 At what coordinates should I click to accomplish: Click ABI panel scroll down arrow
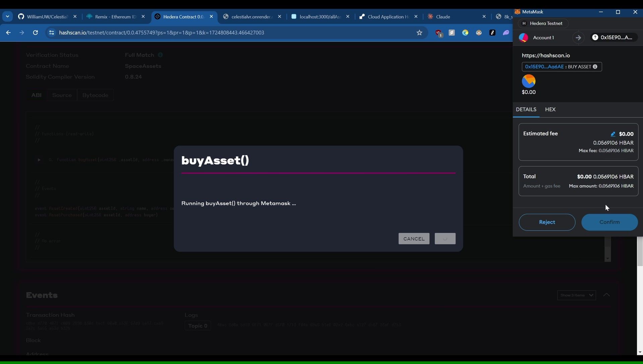(608, 259)
